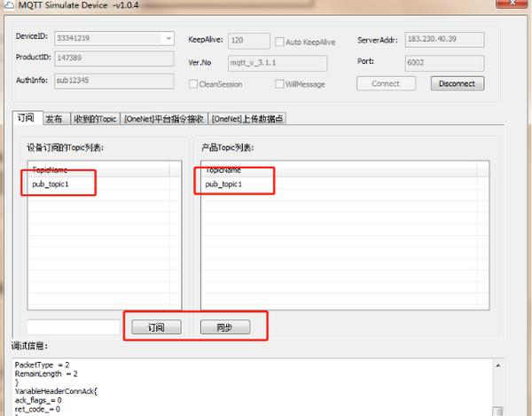532x416 pixels.
Task: Click the AuthInfo field showing sub12345
Action: [114, 81]
